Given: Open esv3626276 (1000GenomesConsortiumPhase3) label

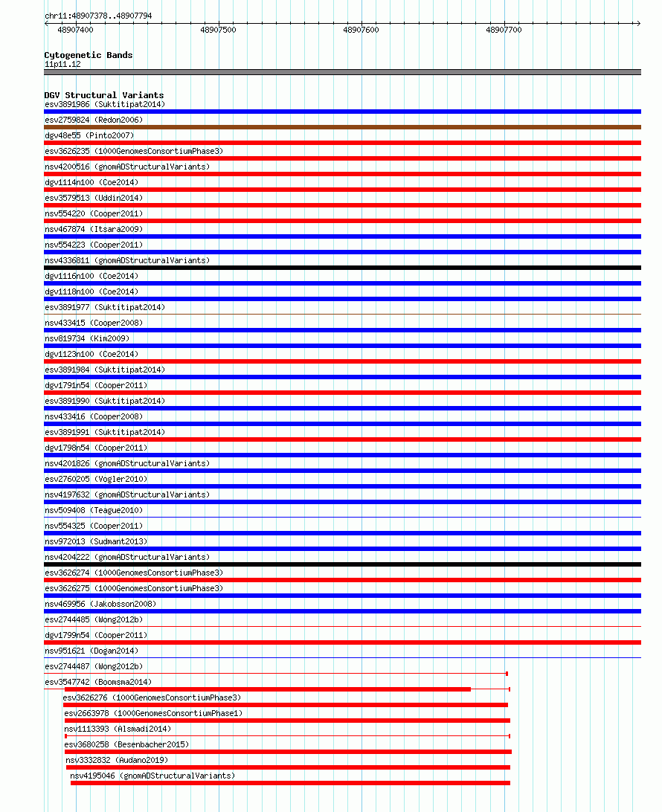Looking at the screenshot, I should pos(152,697).
